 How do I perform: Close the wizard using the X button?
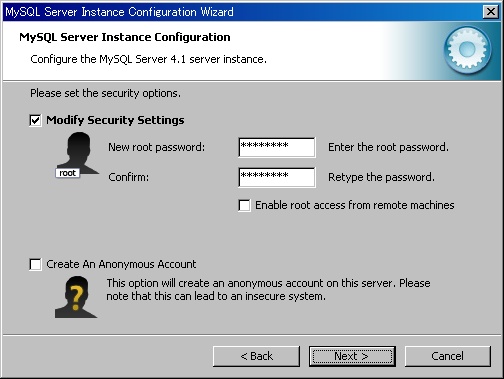pyautogui.click(x=491, y=12)
